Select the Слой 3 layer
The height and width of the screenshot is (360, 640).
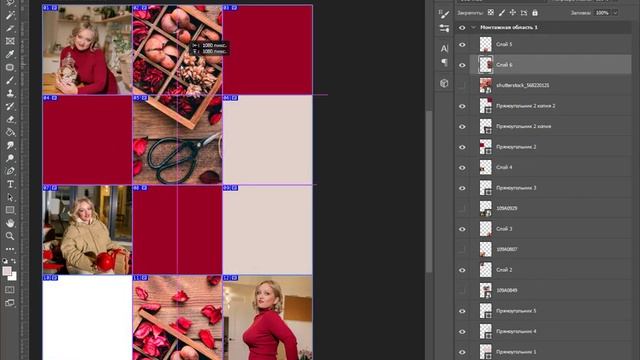(x=550, y=229)
